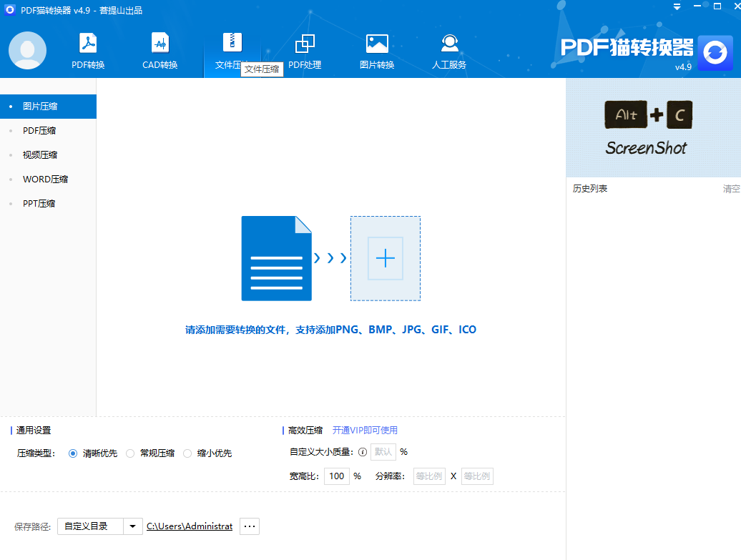
Task: Open the PDF转换 icon in top toolbar
Action: point(88,44)
